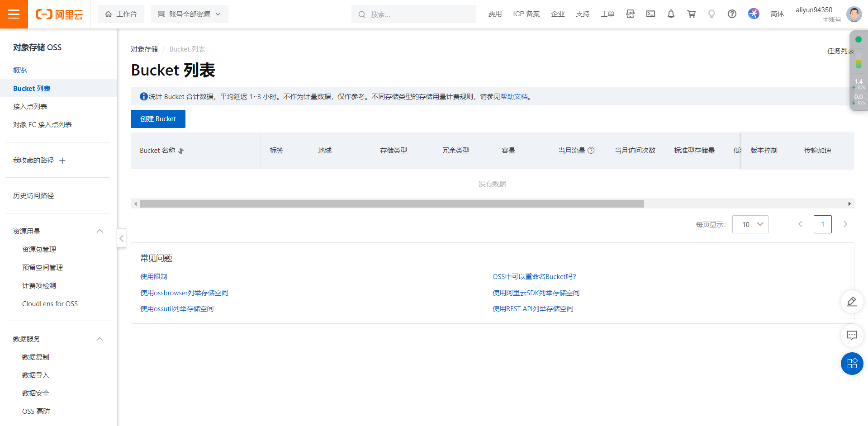Go to the previous page arrow
The width and height of the screenshot is (868, 426).
(x=800, y=224)
